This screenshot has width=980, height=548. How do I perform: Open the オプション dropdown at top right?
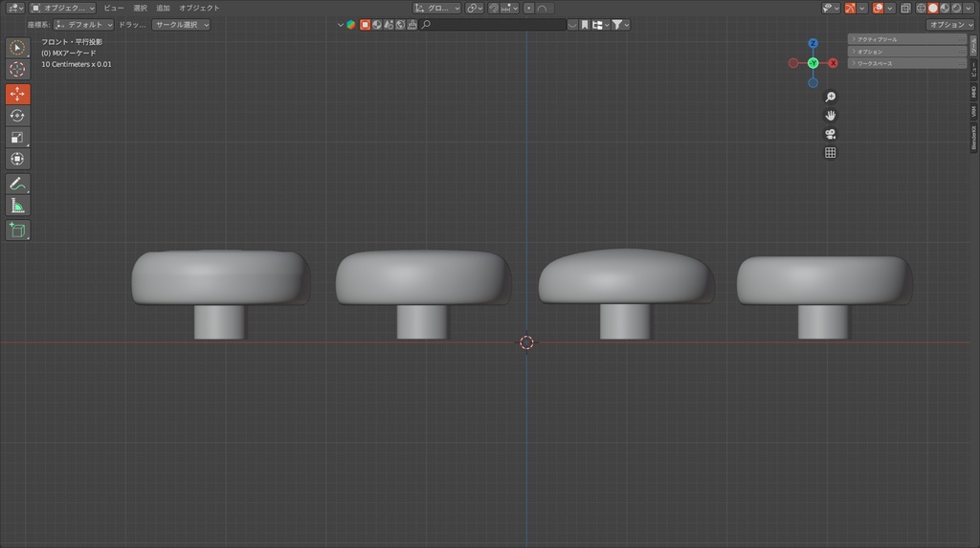coord(950,24)
